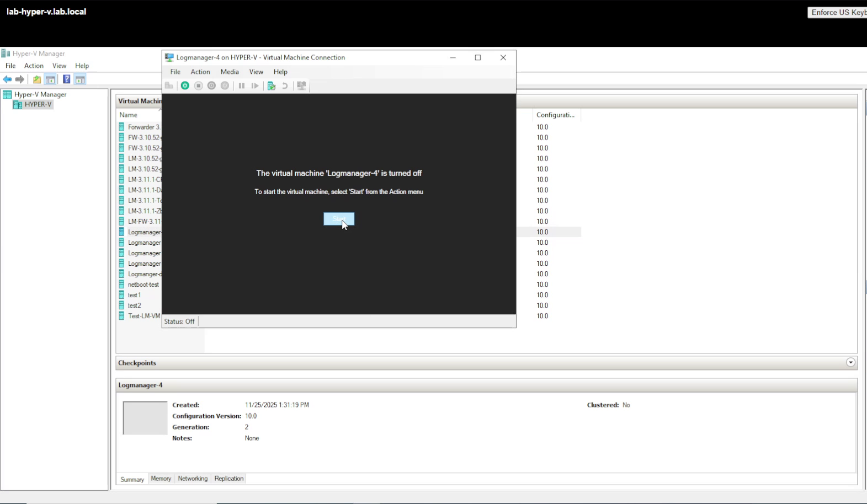Open Action menu in Hyper-V Manager
867x504 pixels.
pyautogui.click(x=34, y=66)
